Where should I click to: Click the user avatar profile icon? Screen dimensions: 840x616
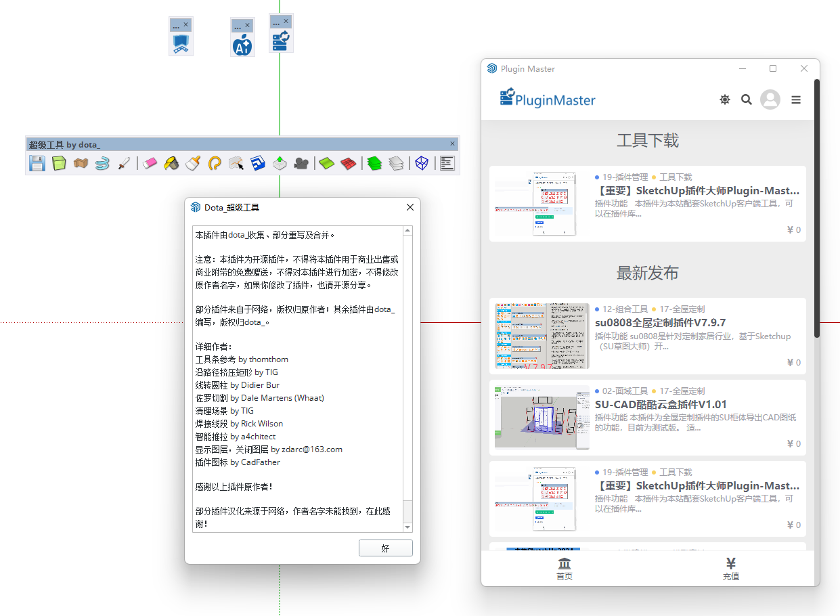click(x=770, y=100)
